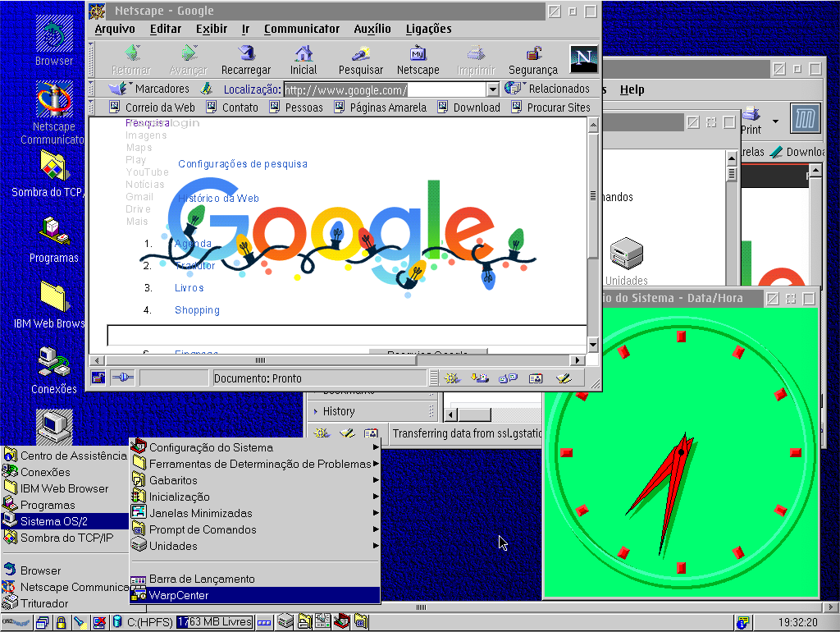Toggle online/offline plug icon in Netscape status bar

pyautogui.click(x=121, y=378)
